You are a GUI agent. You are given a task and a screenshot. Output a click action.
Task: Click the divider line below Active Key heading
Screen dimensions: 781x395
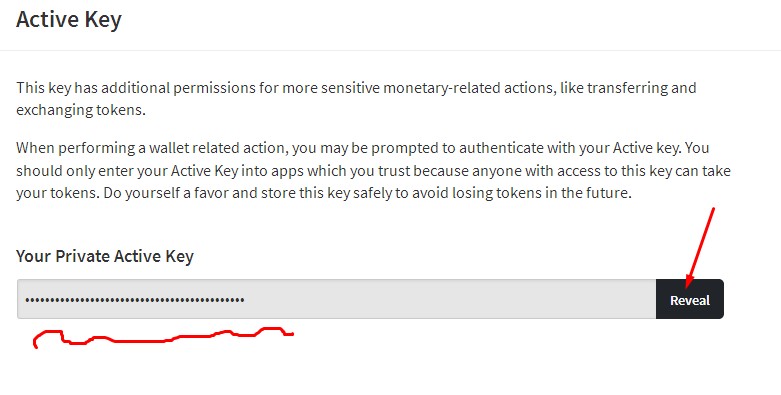390,50
